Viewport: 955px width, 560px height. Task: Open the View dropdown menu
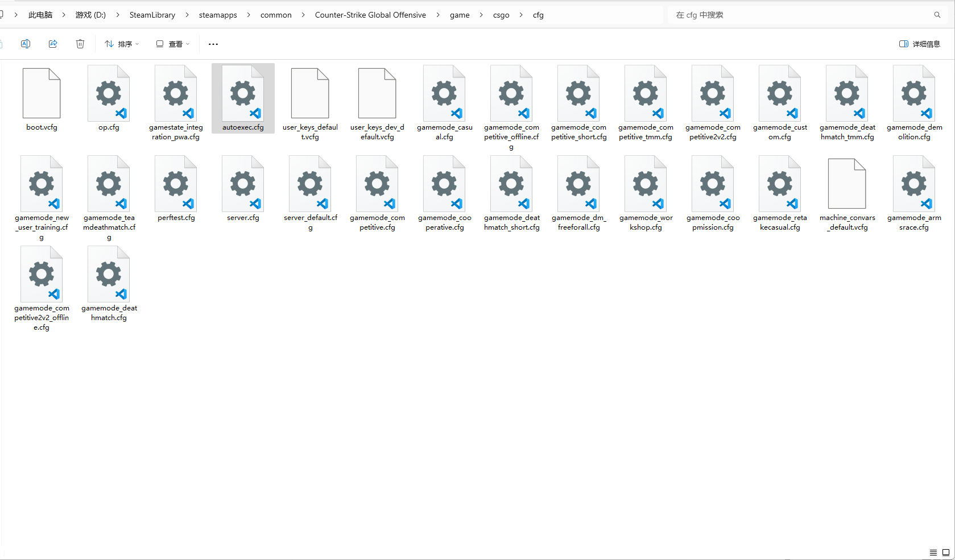(173, 44)
